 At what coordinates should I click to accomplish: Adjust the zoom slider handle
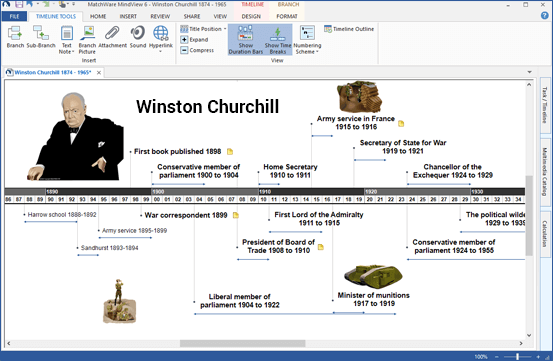(x=517, y=357)
